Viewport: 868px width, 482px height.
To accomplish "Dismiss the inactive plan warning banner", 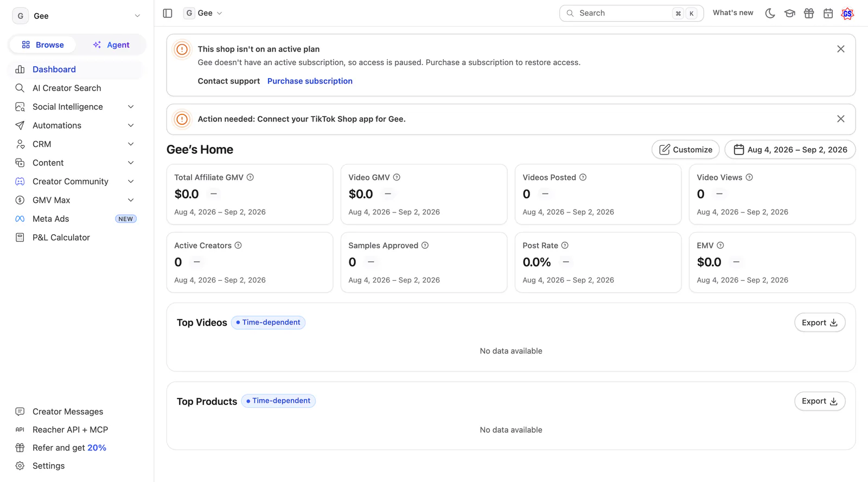I will click(841, 49).
